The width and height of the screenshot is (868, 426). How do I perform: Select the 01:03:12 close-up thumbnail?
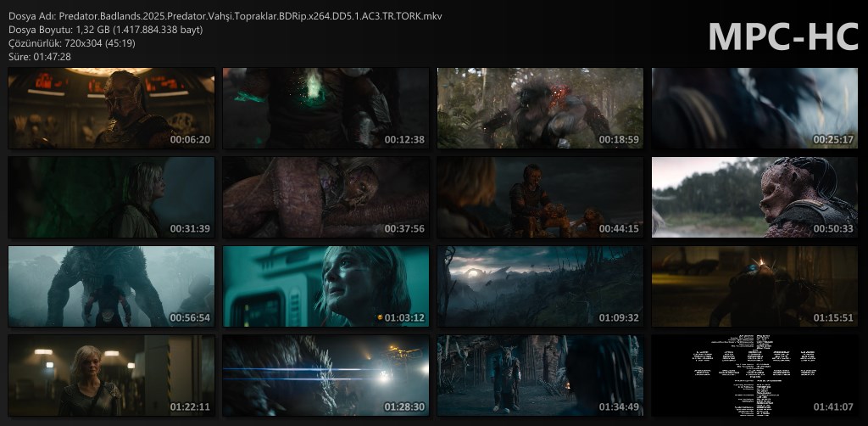click(x=325, y=286)
